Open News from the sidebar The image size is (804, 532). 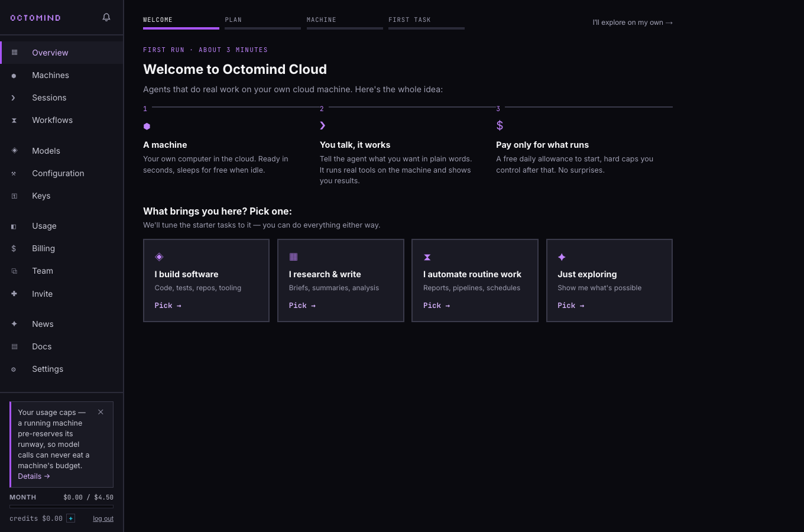pos(61,324)
